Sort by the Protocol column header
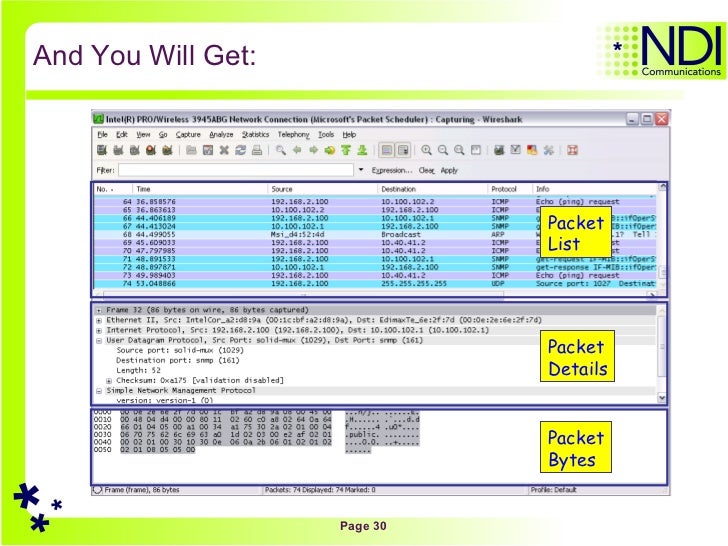Image resolution: width=728 pixels, height=546 pixels. (x=510, y=189)
